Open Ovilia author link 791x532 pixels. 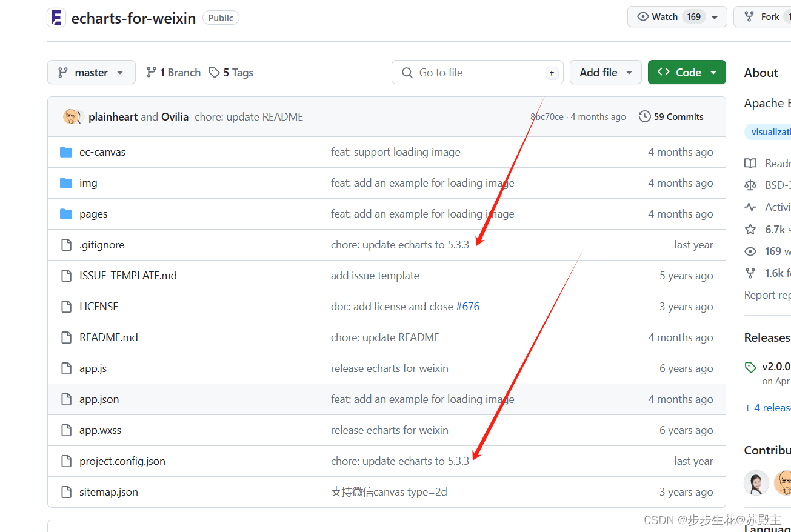click(x=175, y=117)
